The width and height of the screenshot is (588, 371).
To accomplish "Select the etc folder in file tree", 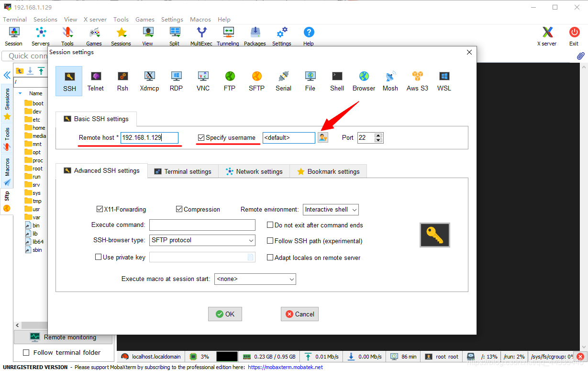I will click(x=33, y=120).
